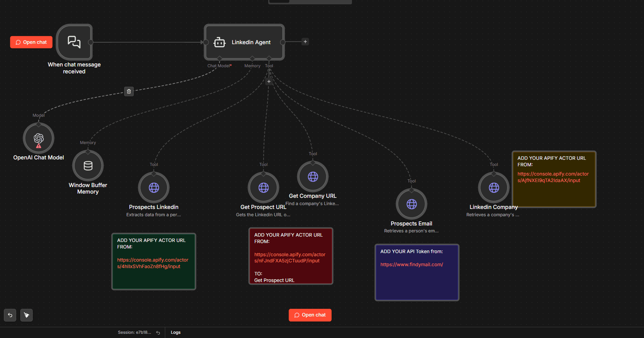This screenshot has height=338, width=644.
Task: Click the undo arrow button at bottom left
Action: pos(10,315)
